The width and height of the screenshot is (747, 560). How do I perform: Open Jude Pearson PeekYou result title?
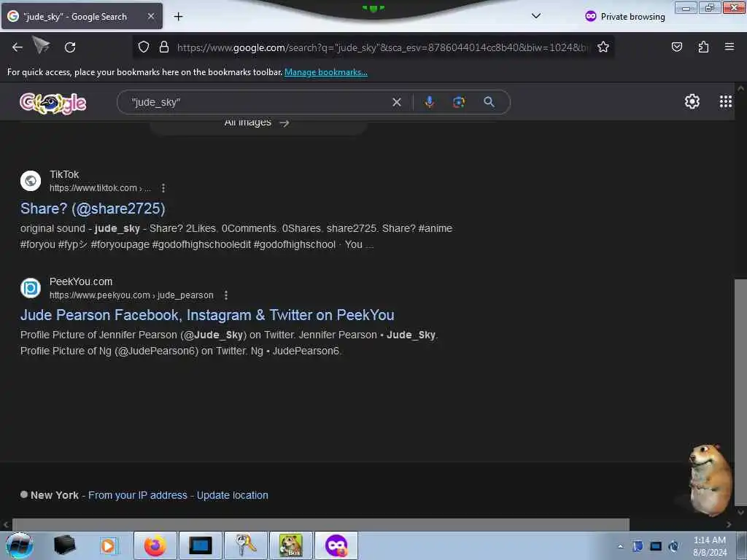(207, 315)
